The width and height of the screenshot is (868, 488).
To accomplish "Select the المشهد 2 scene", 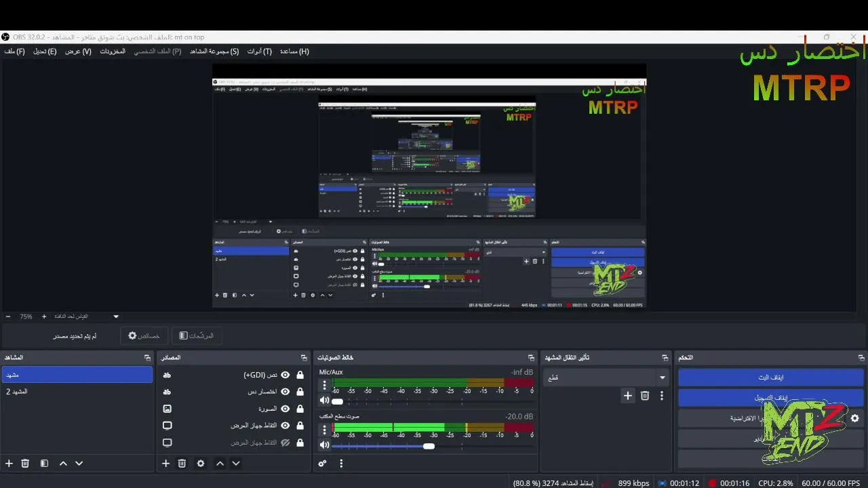I will tap(77, 392).
